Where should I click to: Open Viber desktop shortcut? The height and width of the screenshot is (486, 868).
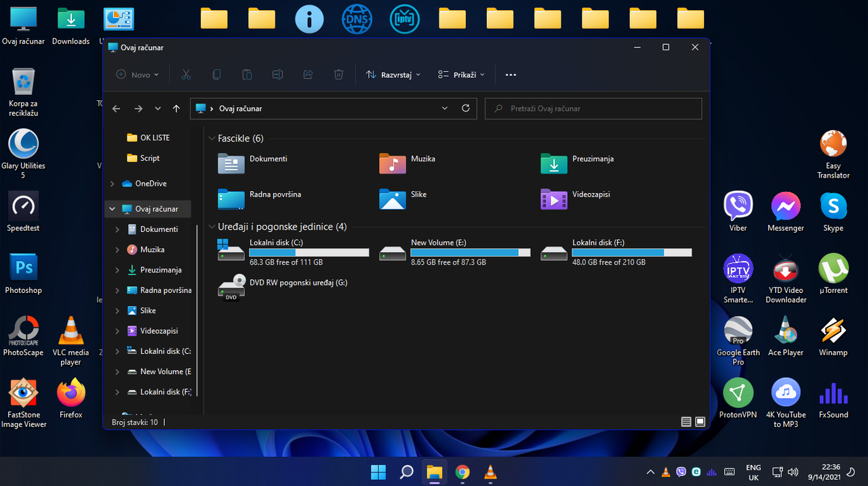[738, 211]
